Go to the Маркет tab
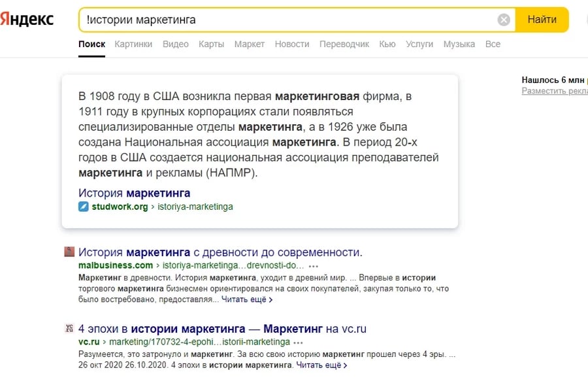Screen dimensions: 588x385 click(x=250, y=44)
